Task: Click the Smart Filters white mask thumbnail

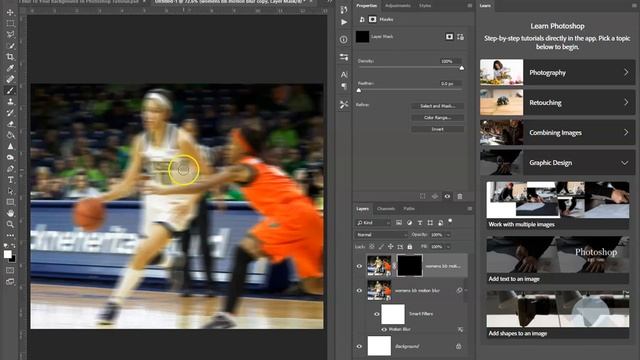Action: click(393, 314)
